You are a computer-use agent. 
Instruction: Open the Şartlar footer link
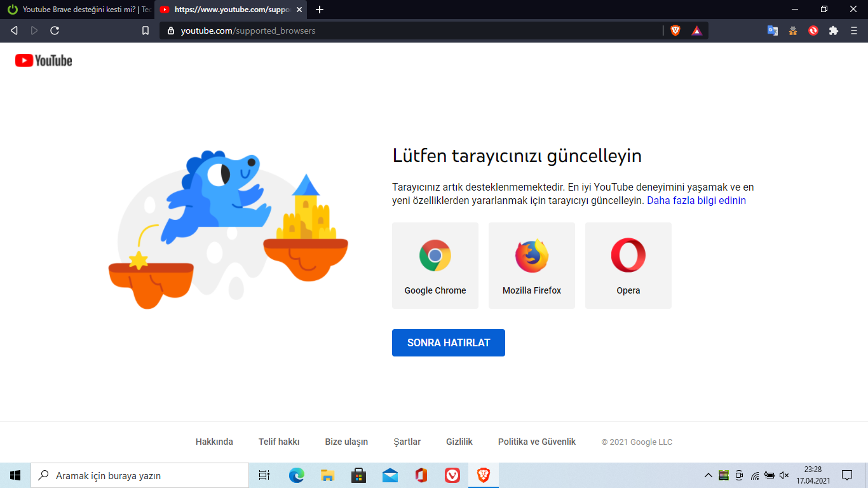coord(407,442)
